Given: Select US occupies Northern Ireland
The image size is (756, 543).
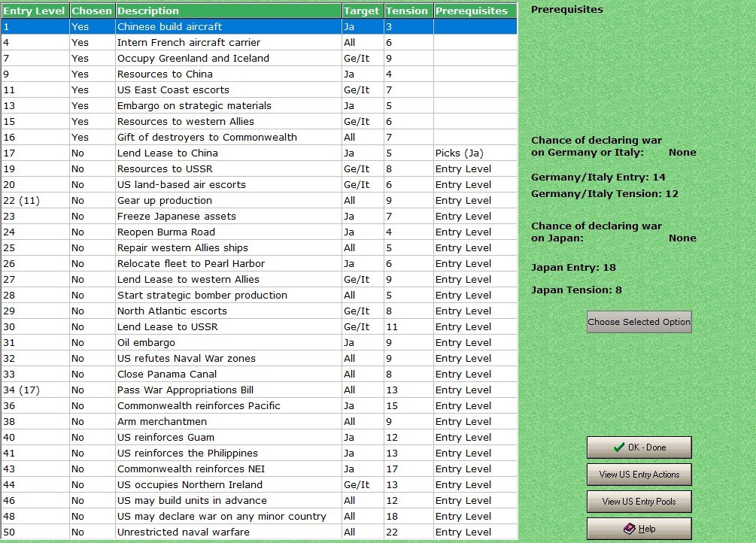Looking at the screenshot, I should click(260, 484).
